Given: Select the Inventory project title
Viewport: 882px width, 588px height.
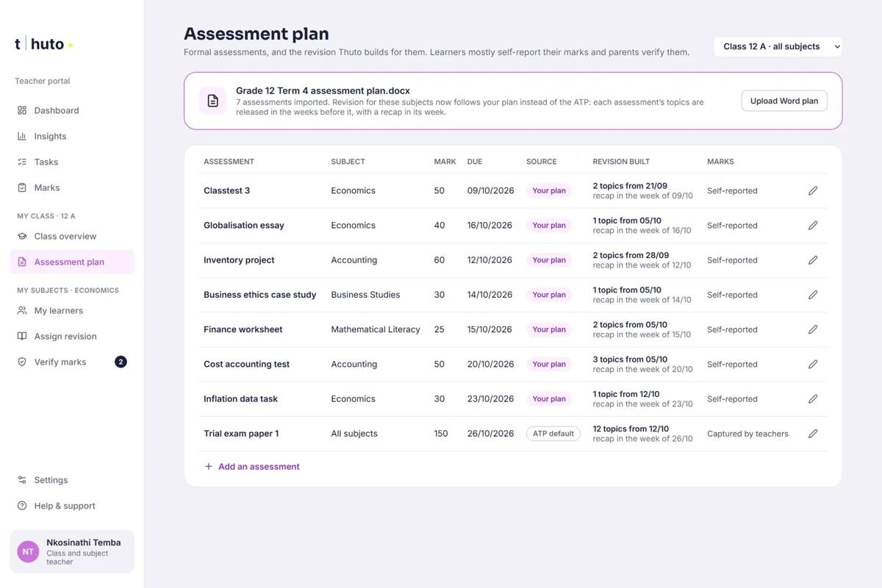Looking at the screenshot, I should tap(239, 260).
